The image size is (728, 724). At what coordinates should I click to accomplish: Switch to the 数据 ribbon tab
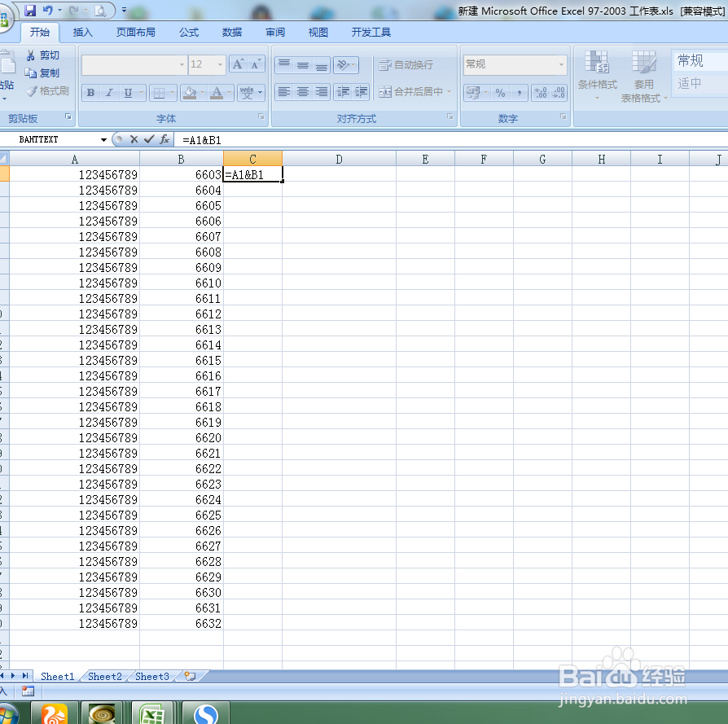(232, 32)
